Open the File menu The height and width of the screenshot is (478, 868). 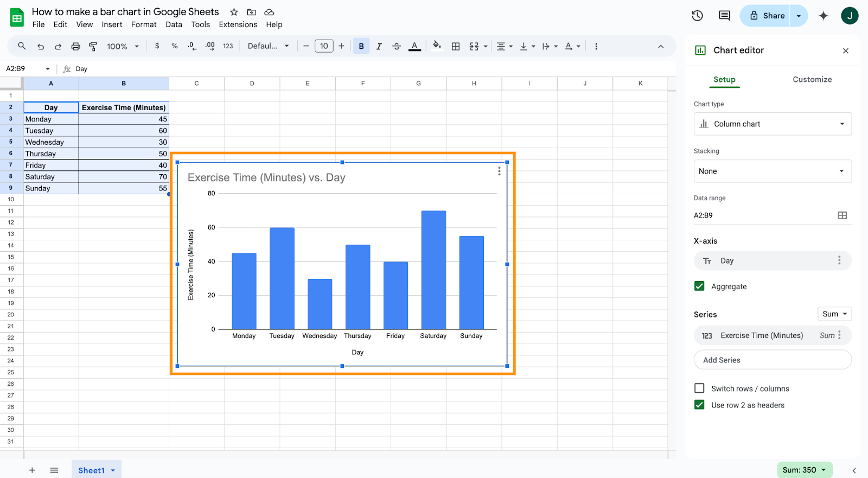coord(39,24)
